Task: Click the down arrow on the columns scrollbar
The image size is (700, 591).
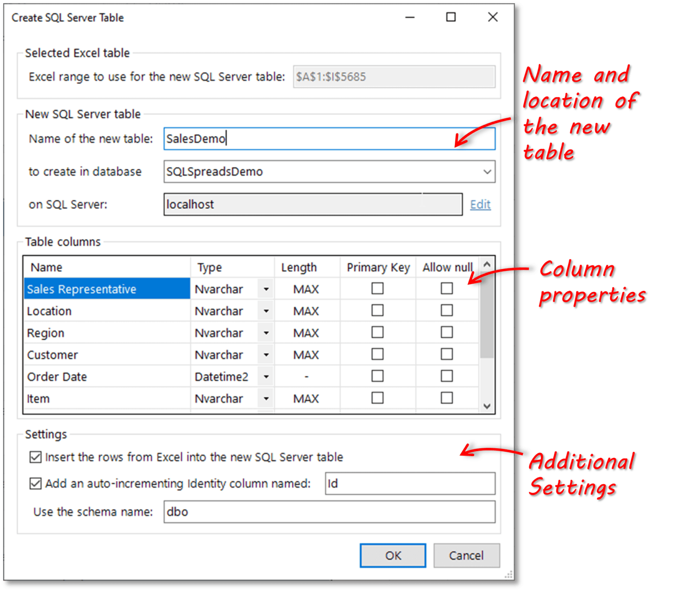Action: tap(486, 405)
